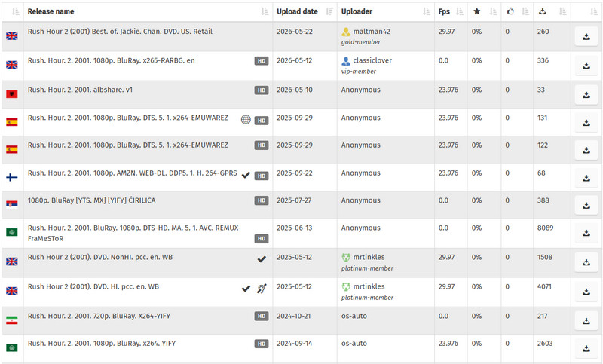The width and height of the screenshot is (603, 364).
Task: Download the DVD HI pcc en WB subtitle
Action: pos(586,292)
